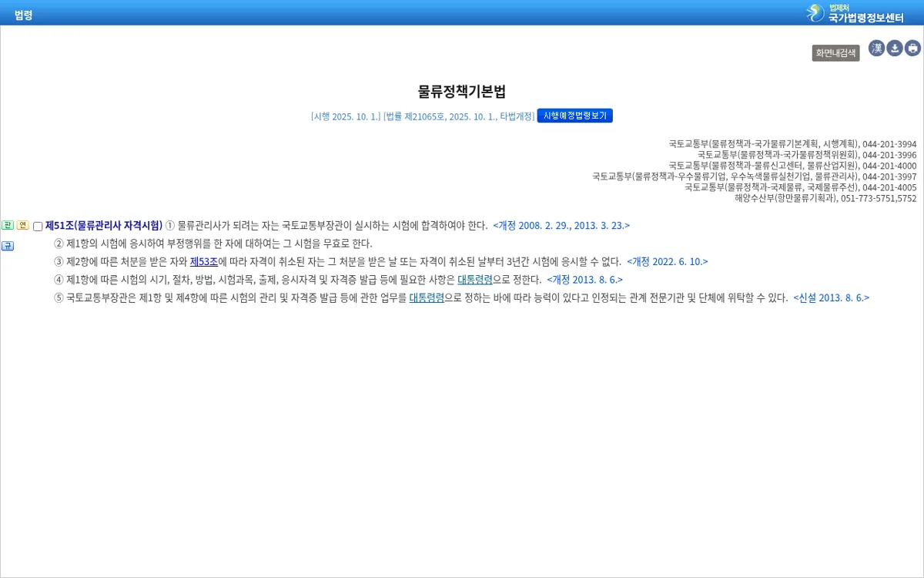This screenshot has width=924, height=578.
Task: Click contact line ending 044-201-4005
Action: [801, 187]
